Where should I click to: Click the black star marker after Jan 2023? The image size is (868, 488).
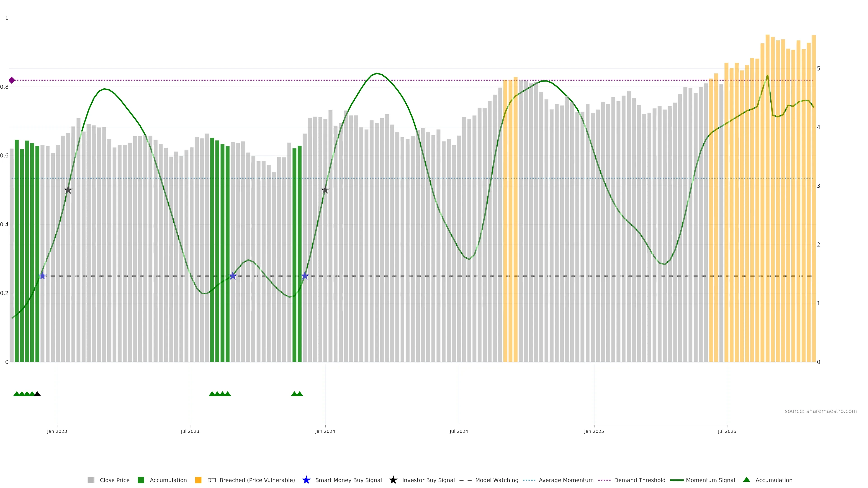click(68, 190)
